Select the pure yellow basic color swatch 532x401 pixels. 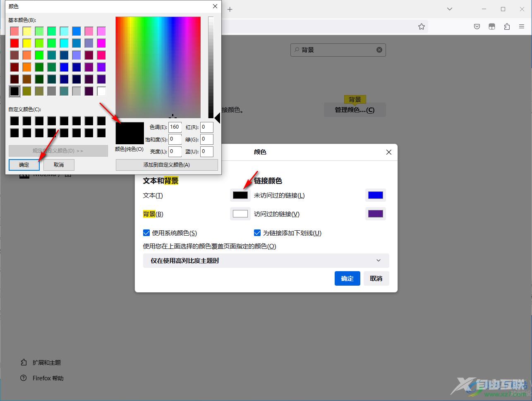coord(27,43)
